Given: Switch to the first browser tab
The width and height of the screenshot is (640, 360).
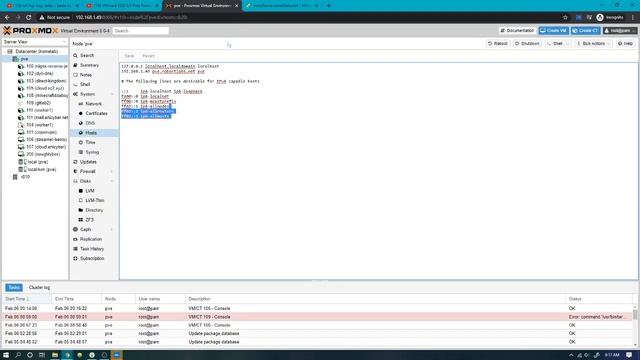Looking at the screenshot, I should [41, 6].
